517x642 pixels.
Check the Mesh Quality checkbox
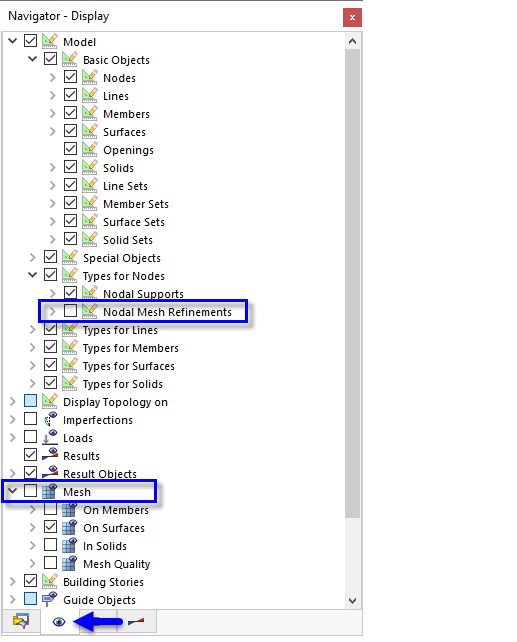click(x=50, y=563)
